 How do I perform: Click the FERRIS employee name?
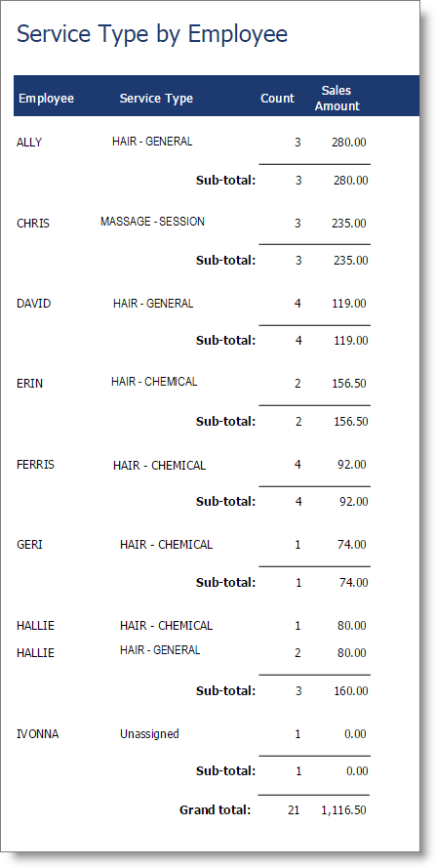pyautogui.click(x=35, y=465)
